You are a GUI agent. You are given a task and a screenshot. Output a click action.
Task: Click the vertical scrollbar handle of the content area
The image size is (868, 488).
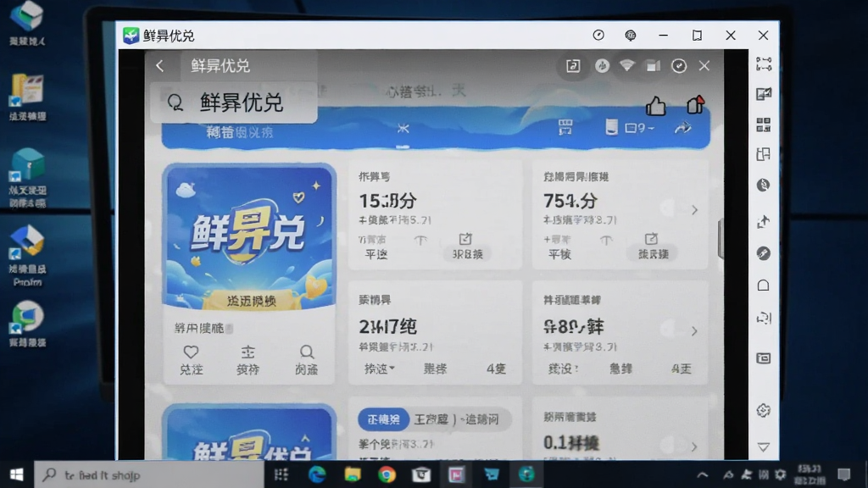[x=721, y=239]
